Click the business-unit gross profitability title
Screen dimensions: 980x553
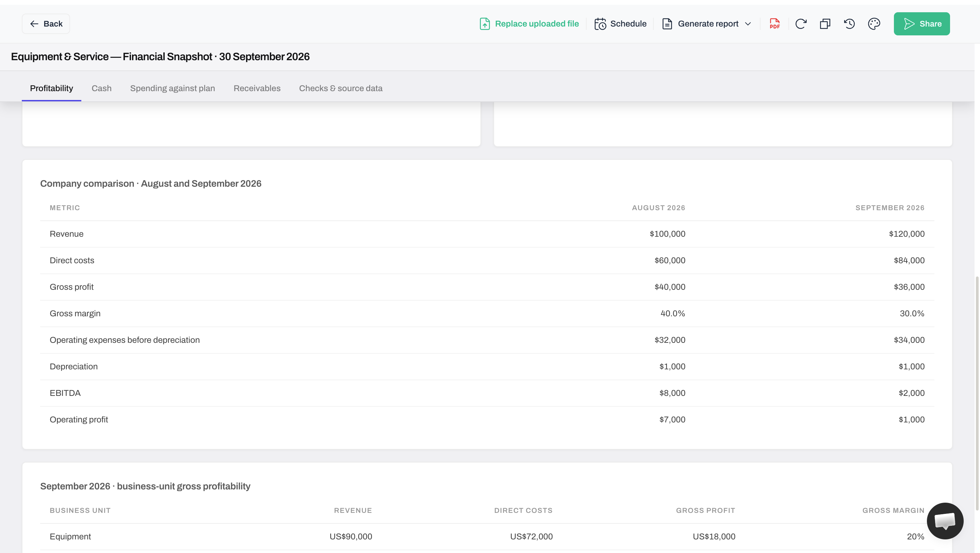pos(145,486)
